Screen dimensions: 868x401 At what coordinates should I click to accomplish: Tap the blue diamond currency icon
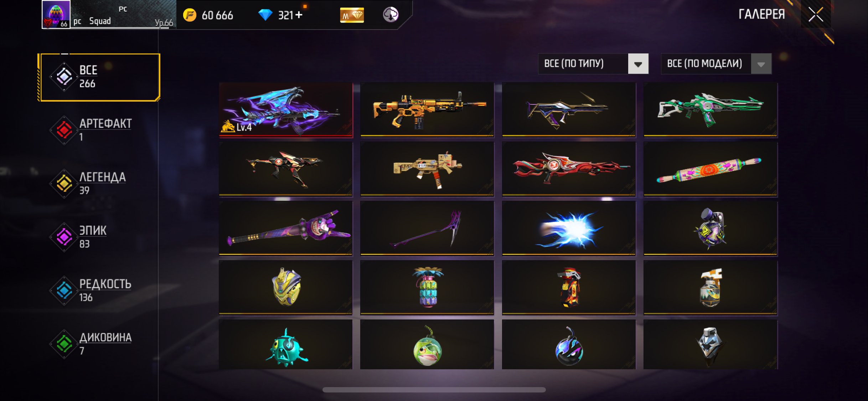pyautogui.click(x=265, y=15)
